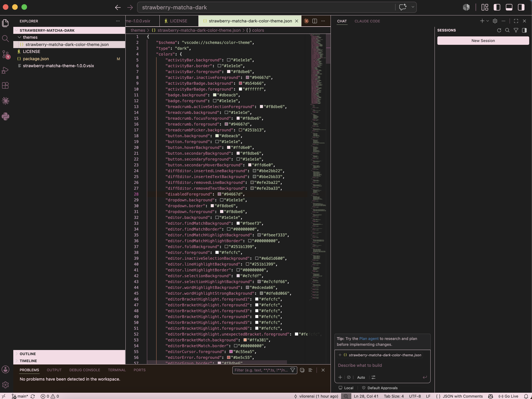Switch to the LICENSE editor tab
Screen dimensions: 532x399
[178, 21]
